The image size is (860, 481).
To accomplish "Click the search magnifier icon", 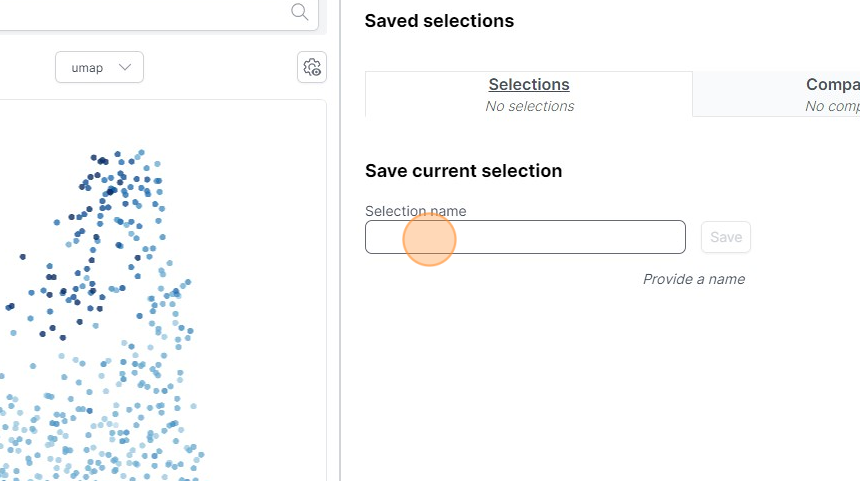I will point(299,12).
